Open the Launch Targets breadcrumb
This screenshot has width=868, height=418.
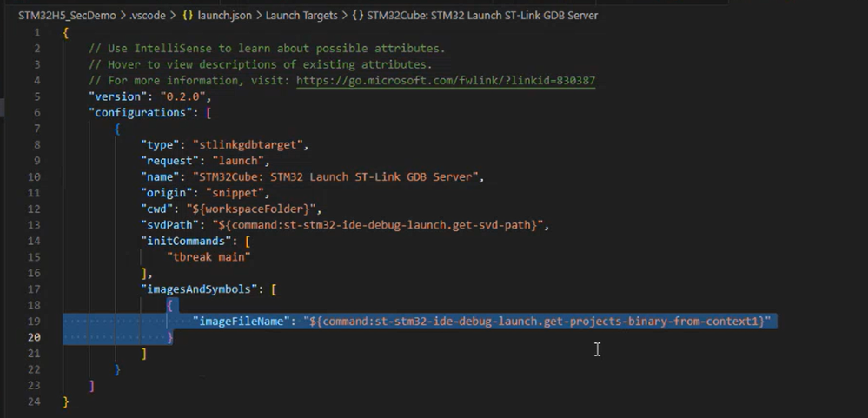[301, 16]
